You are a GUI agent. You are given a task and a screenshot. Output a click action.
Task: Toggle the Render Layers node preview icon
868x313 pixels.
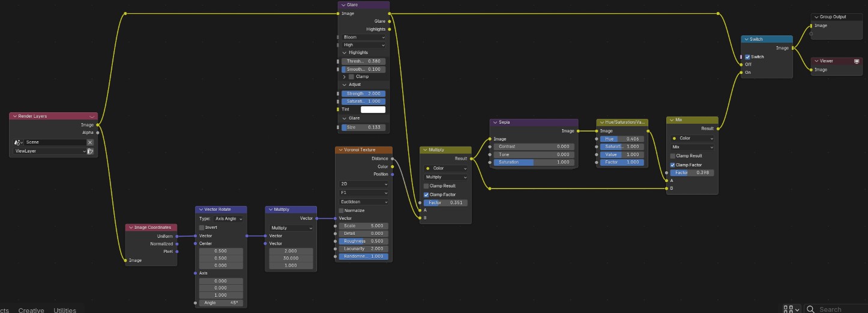(91, 117)
